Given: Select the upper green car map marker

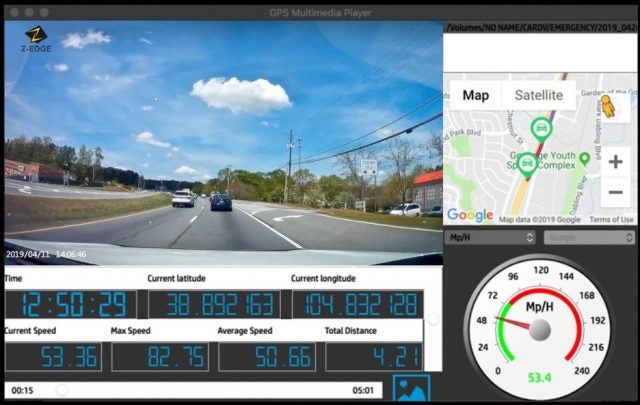Looking at the screenshot, I should click(x=541, y=129).
